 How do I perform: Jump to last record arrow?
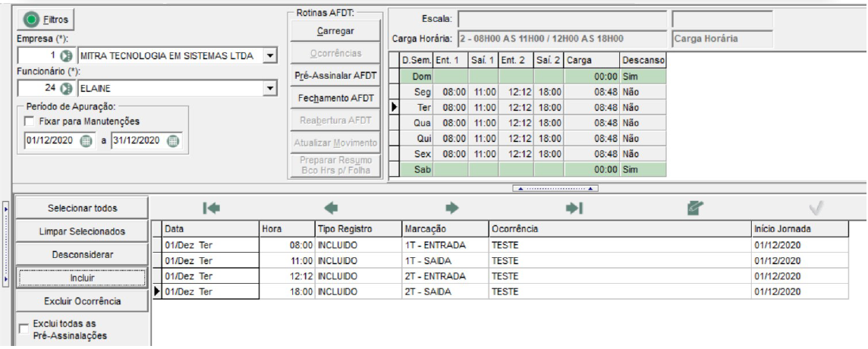pyautogui.click(x=574, y=209)
